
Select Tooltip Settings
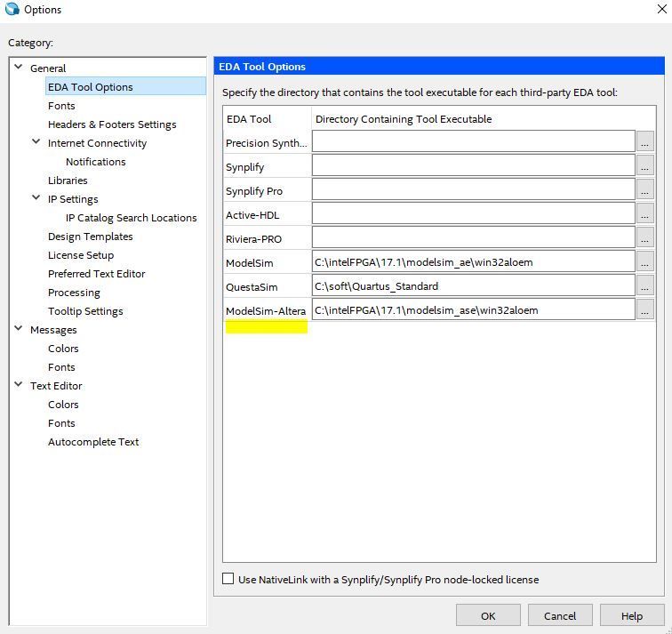point(85,311)
